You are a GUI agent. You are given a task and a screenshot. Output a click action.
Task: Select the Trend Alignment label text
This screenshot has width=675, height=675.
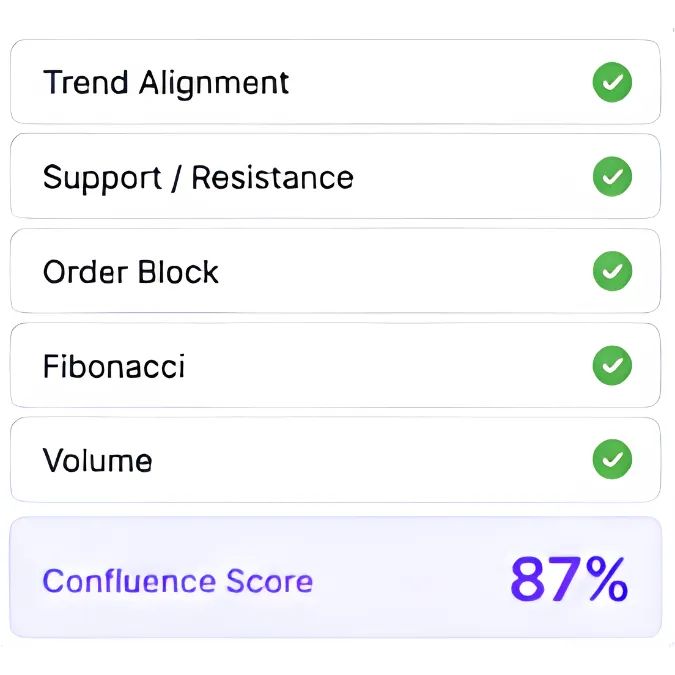[x=166, y=84]
